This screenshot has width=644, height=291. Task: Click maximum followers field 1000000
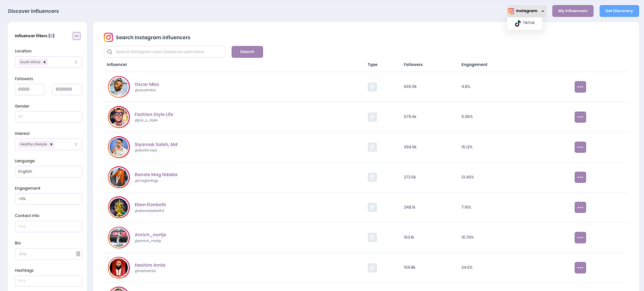(x=67, y=89)
